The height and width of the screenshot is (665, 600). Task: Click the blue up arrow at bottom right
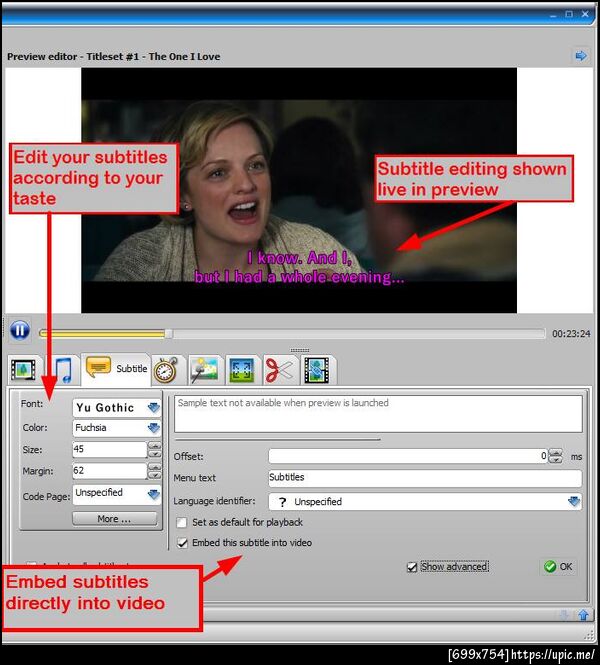click(x=583, y=615)
